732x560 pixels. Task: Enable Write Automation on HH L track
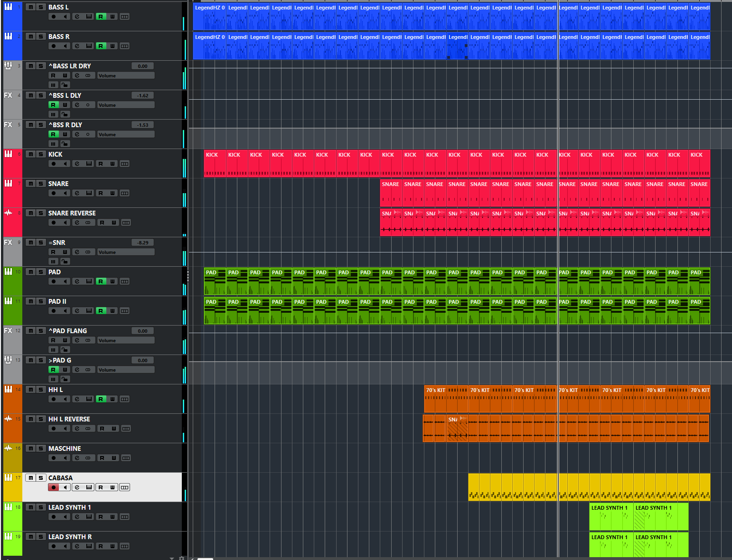point(113,399)
